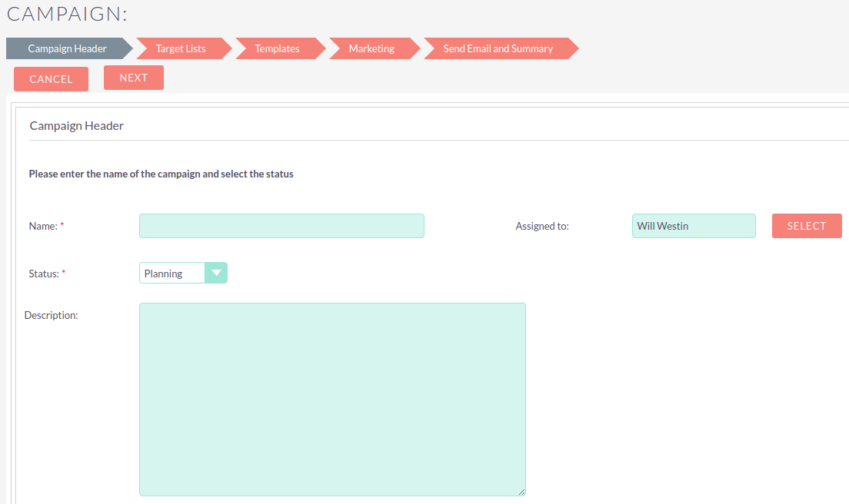Click the Name field label
The image size is (849, 504).
tap(43, 226)
